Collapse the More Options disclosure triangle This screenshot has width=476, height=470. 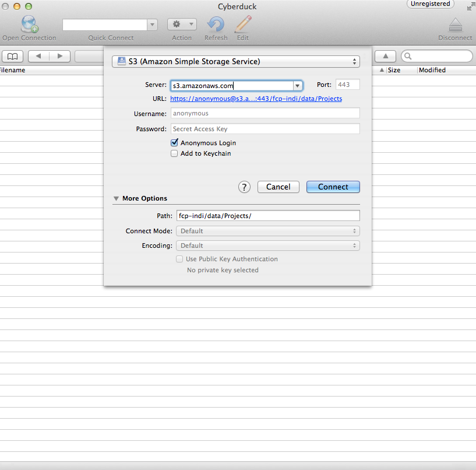point(116,199)
